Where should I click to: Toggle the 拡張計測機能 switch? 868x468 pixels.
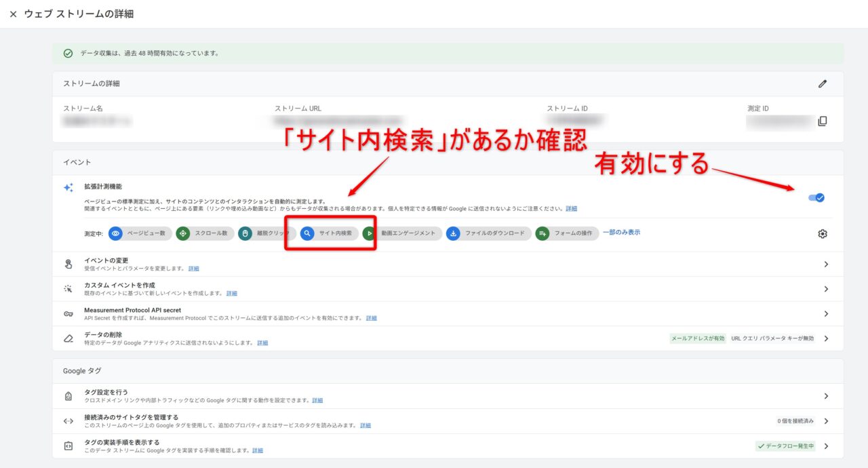pos(816,197)
